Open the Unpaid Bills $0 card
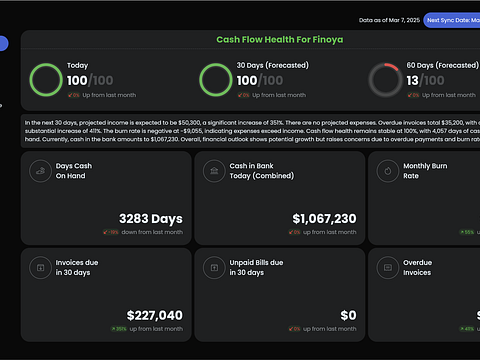 280,295
